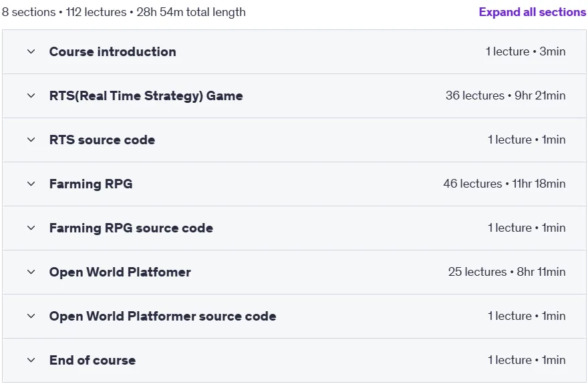Select the RTS source code section title
The width and height of the screenshot is (588, 384).
coord(102,140)
